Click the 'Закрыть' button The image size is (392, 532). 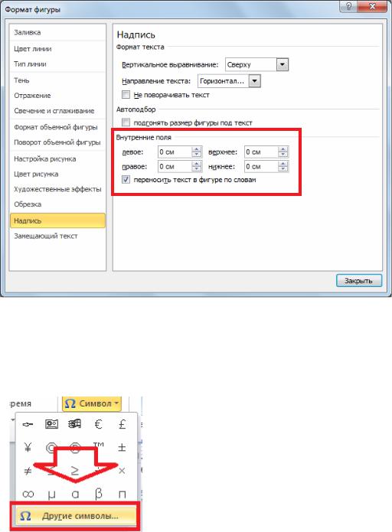point(359,281)
